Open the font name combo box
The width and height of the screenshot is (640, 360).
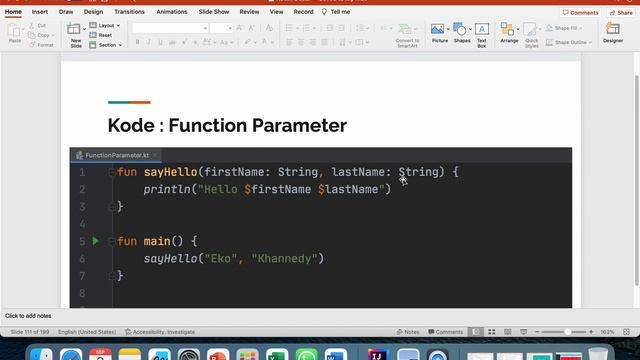170,28
